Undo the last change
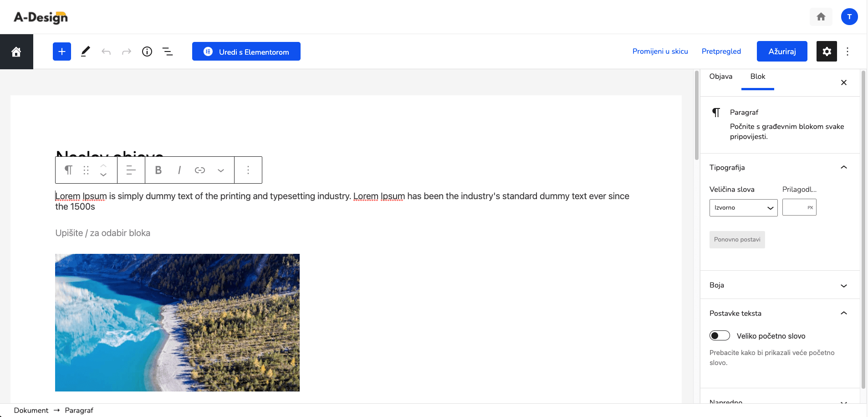 (106, 51)
